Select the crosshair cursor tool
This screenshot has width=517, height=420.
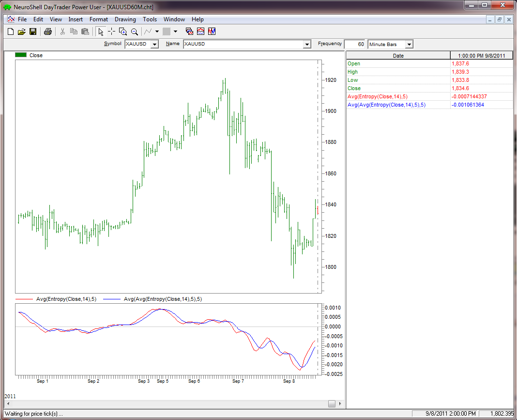pos(112,31)
